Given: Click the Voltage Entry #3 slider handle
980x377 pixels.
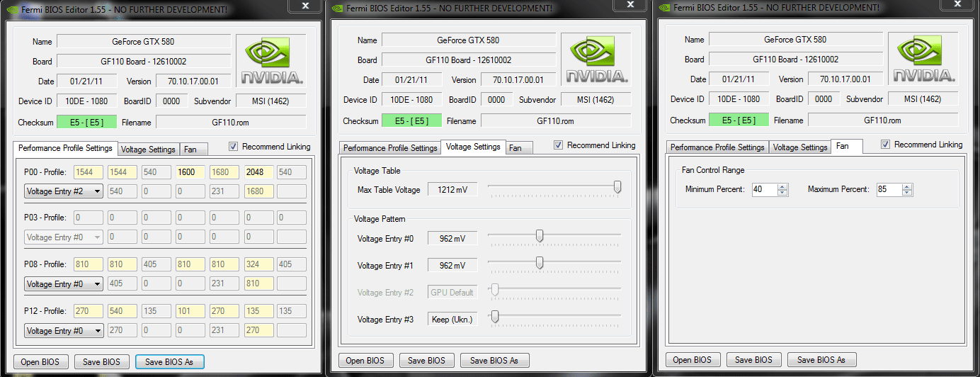Looking at the screenshot, I should pyautogui.click(x=495, y=317).
